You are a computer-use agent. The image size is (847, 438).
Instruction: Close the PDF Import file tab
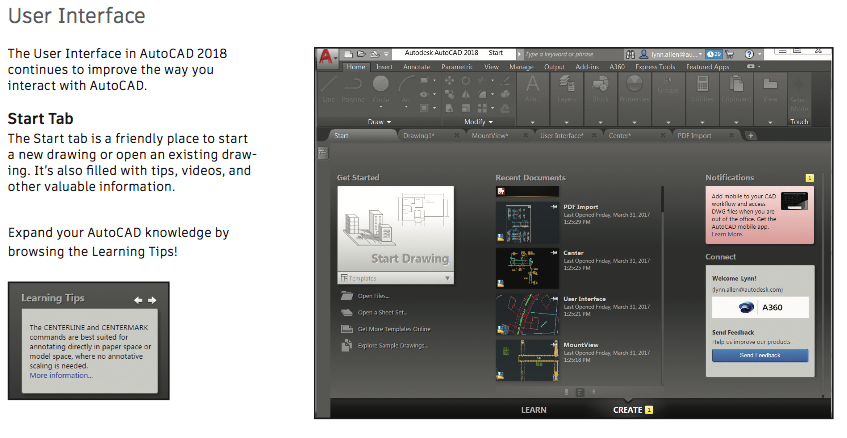pyautogui.click(x=731, y=136)
